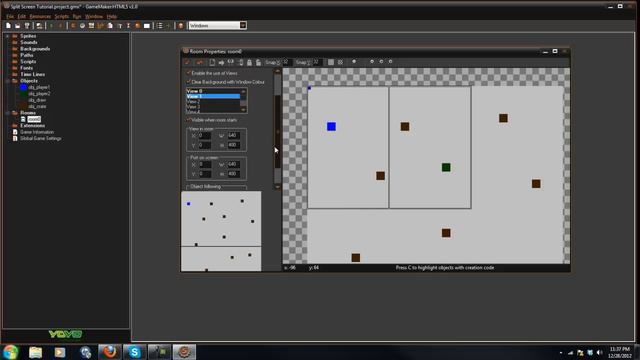Open the Windows target platform dropdown
The height and width of the screenshot is (360, 640).
[243, 25]
